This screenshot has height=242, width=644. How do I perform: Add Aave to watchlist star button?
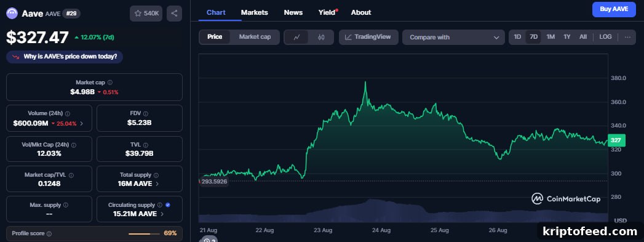pyautogui.click(x=146, y=14)
